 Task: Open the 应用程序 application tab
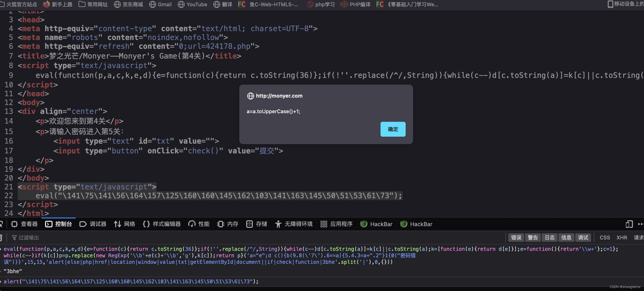click(x=336, y=224)
